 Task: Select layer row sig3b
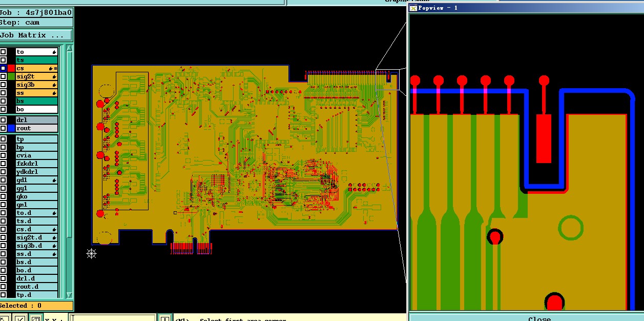click(36, 85)
